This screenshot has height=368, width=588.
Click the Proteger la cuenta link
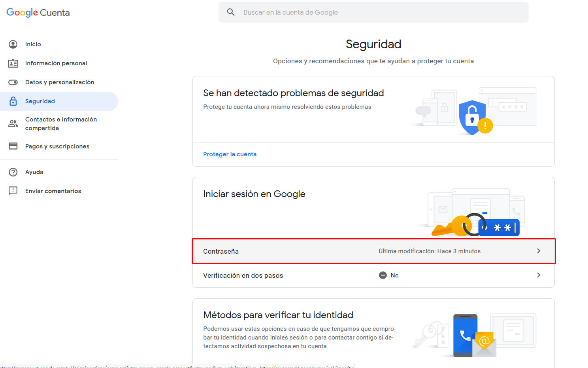230,154
